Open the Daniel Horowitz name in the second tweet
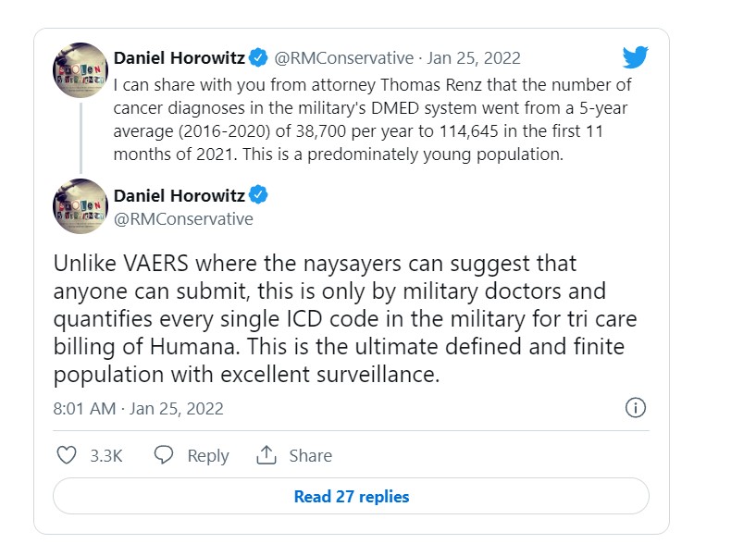 (179, 195)
